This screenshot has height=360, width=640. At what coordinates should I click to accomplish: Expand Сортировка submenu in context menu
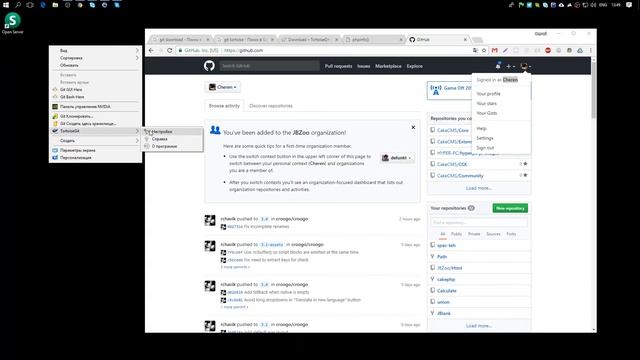coord(95,58)
